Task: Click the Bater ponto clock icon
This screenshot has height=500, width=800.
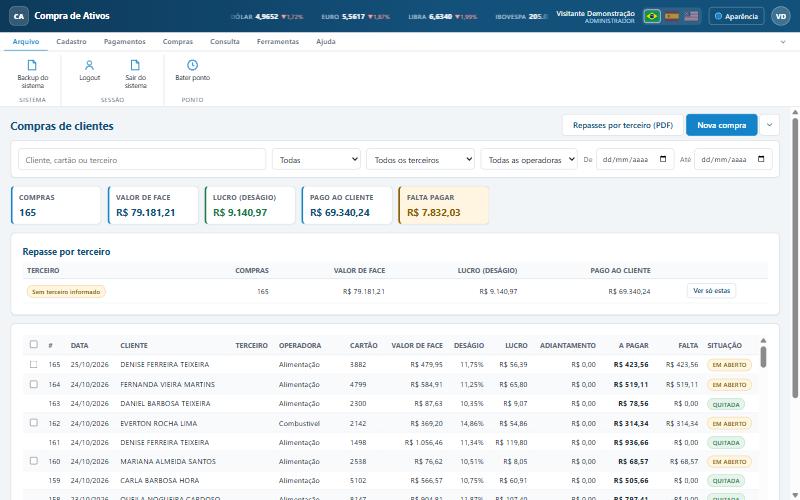Action: coord(192,65)
